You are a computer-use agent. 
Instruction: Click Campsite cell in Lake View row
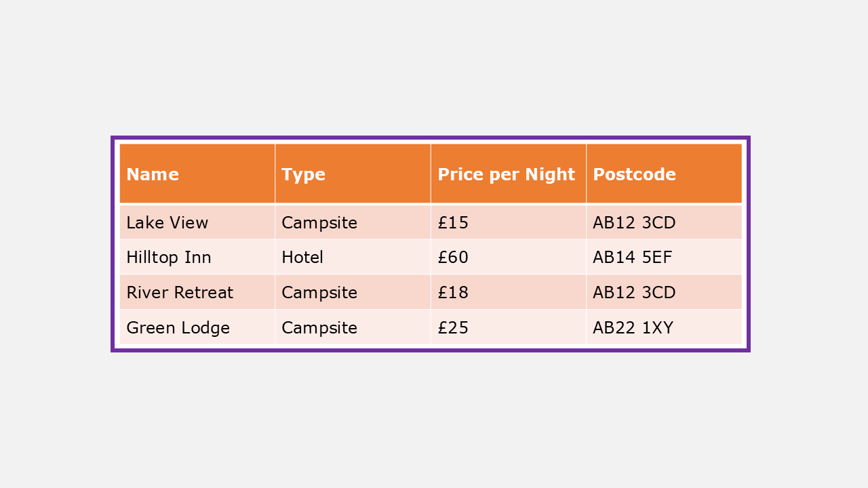point(353,222)
